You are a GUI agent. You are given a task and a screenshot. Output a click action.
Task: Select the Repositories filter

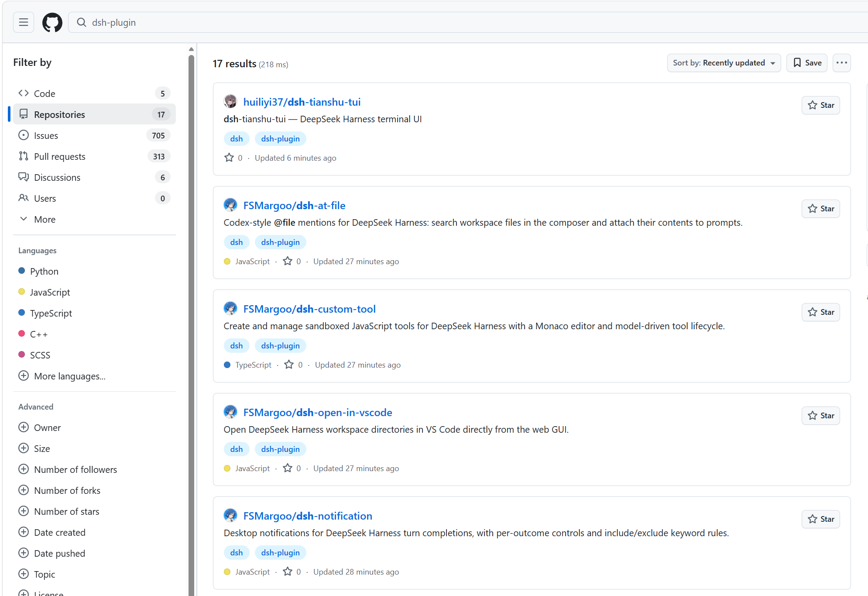(x=94, y=114)
